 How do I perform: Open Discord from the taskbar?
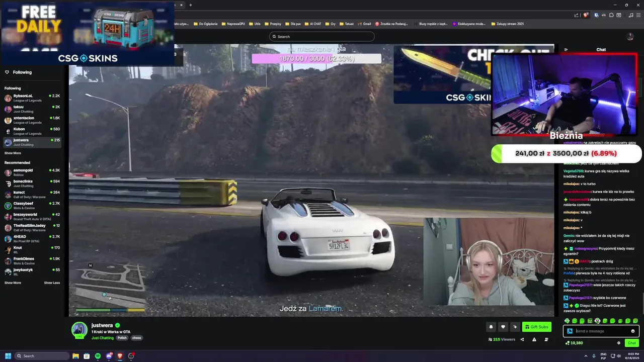[109, 356]
